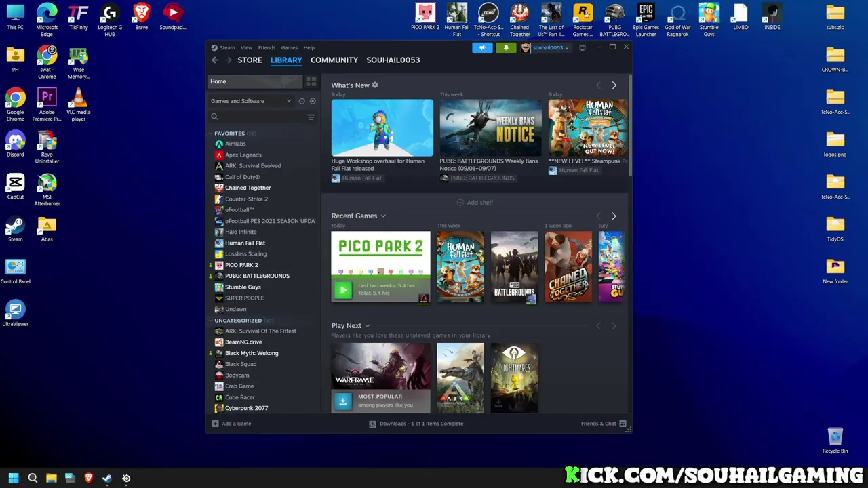Select Lossless Scaling in the library list
The width and height of the screenshot is (868, 488).
(x=245, y=254)
